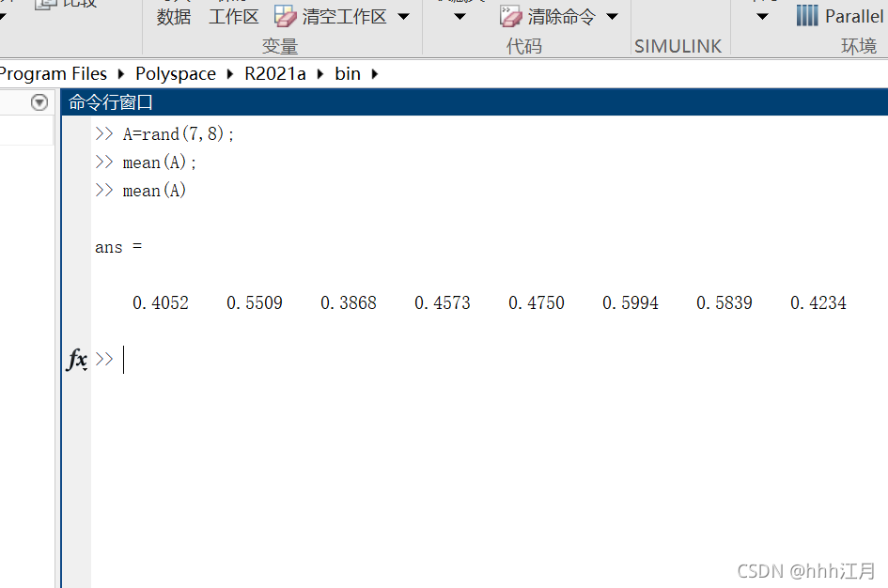The width and height of the screenshot is (888, 588).
Task: Click the Parallel label
Action: tap(854, 16)
